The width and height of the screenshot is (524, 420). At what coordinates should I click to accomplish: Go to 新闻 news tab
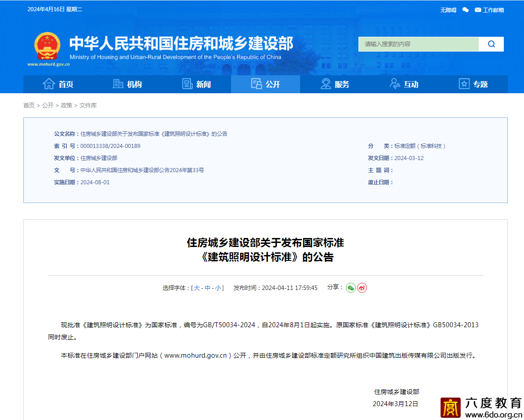(x=196, y=84)
